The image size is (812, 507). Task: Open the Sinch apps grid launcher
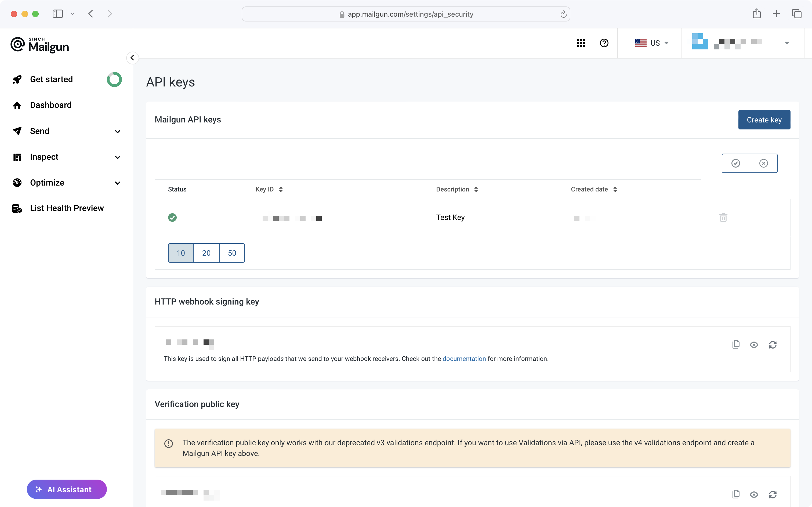[581, 43]
